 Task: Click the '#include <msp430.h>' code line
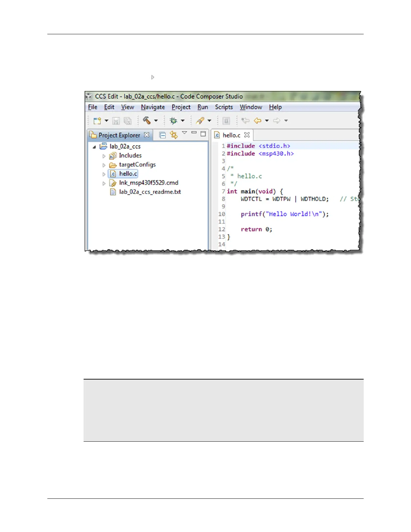coord(260,153)
